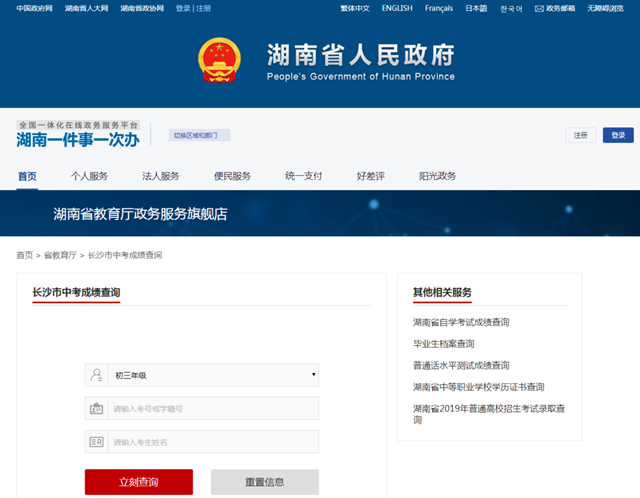Image resolution: width=640 pixels, height=498 pixels.
Task: Click the blue 登录 button
Action: coord(617,135)
